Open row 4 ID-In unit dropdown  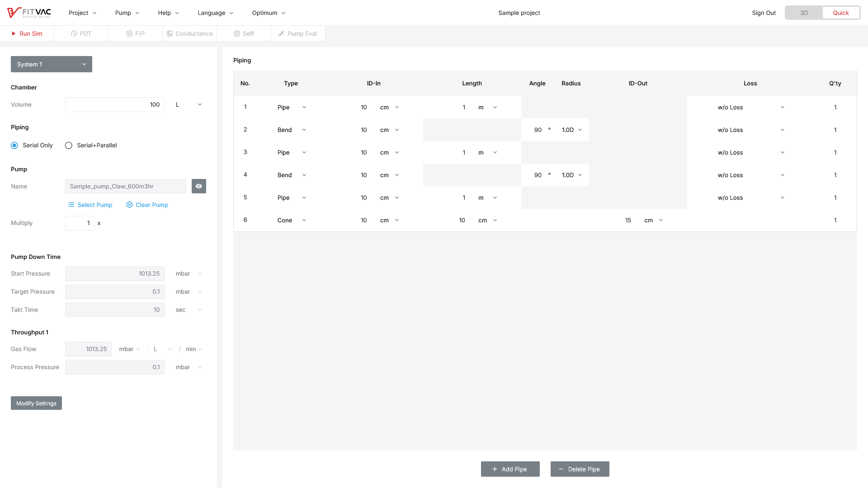coord(389,175)
